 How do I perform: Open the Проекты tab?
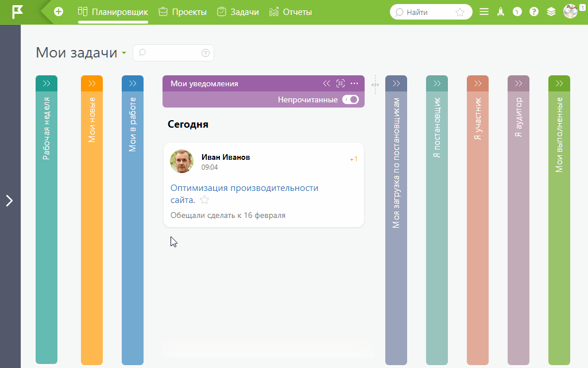click(182, 12)
